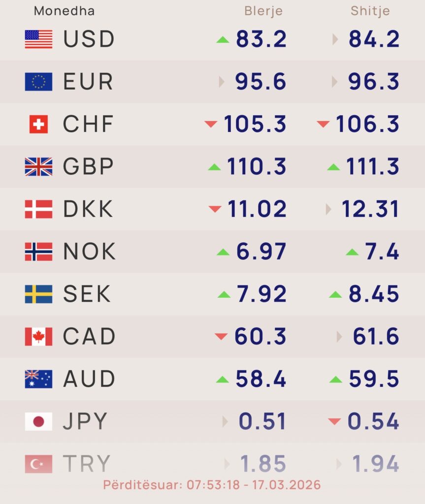This screenshot has height=504, width=425.
Task: Click the DKK sell rate 12.31
Action: pos(370,209)
